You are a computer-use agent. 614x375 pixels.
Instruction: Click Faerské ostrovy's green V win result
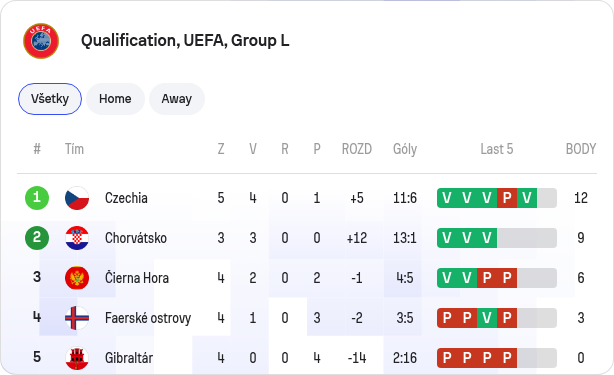click(x=487, y=318)
